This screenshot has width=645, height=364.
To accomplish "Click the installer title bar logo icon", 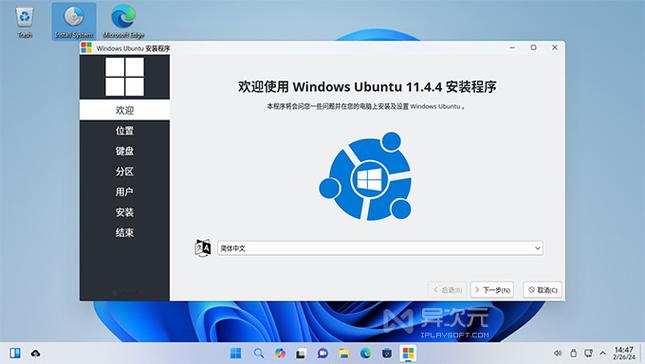I will click(86, 48).
